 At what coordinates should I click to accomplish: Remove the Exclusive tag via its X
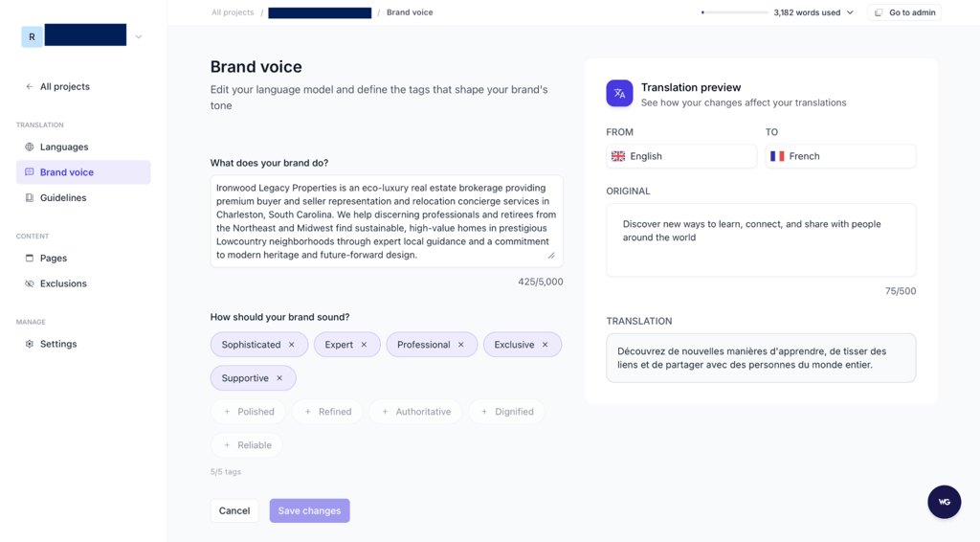[x=545, y=345]
